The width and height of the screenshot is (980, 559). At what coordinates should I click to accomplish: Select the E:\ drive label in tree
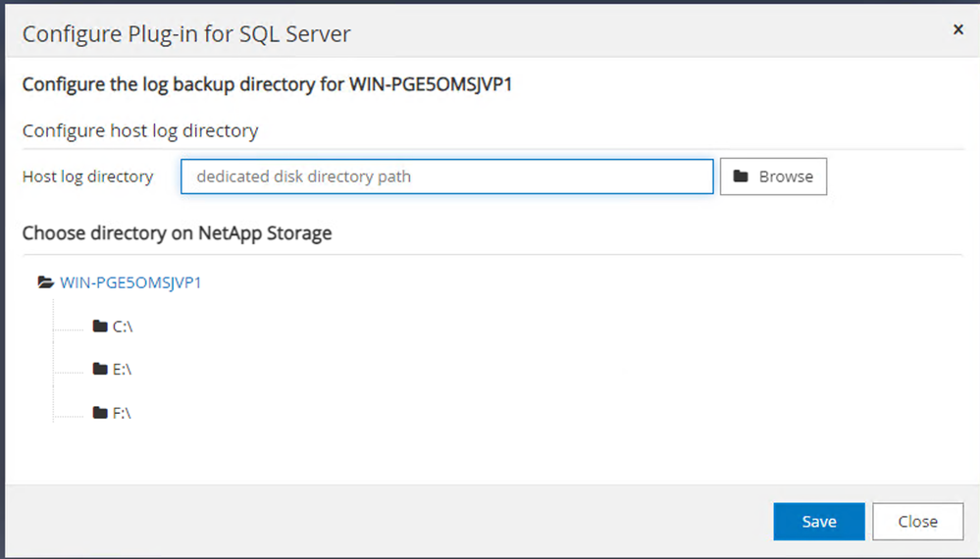(123, 370)
